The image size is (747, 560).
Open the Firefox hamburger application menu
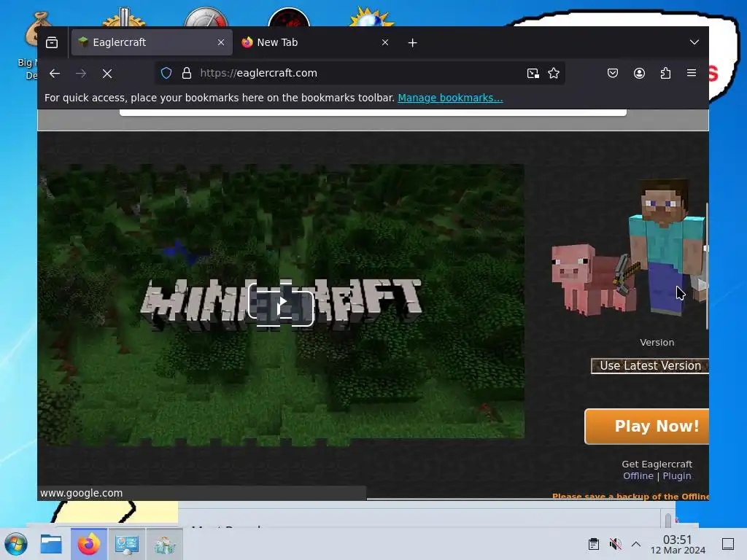pyautogui.click(x=692, y=74)
